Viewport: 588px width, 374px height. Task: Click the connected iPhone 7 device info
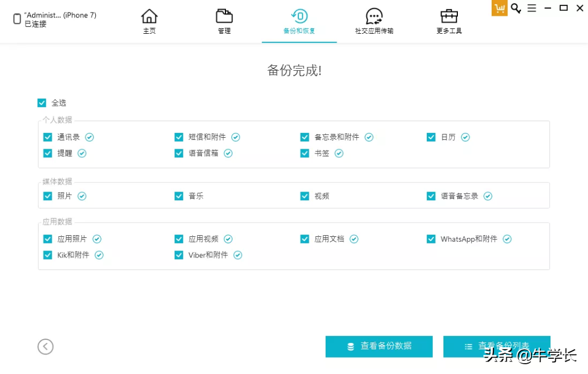point(49,20)
